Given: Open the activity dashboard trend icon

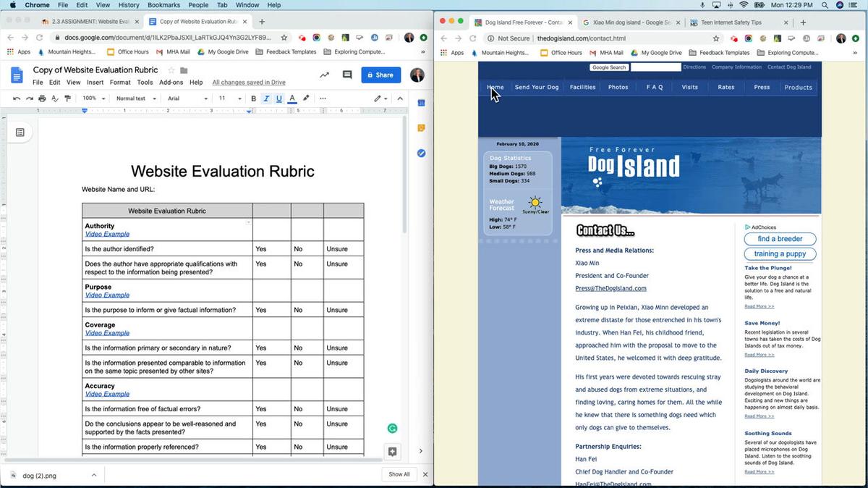Looking at the screenshot, I should click(324, 75).
